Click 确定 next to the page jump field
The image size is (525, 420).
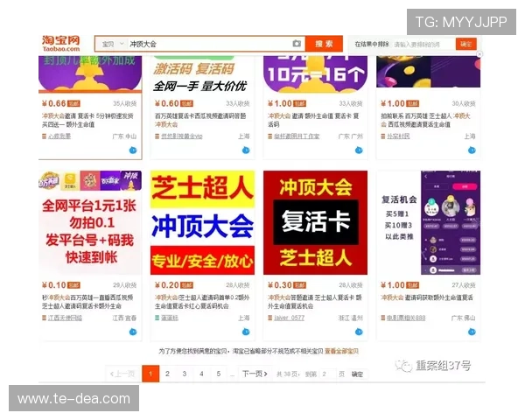[357, 374]
